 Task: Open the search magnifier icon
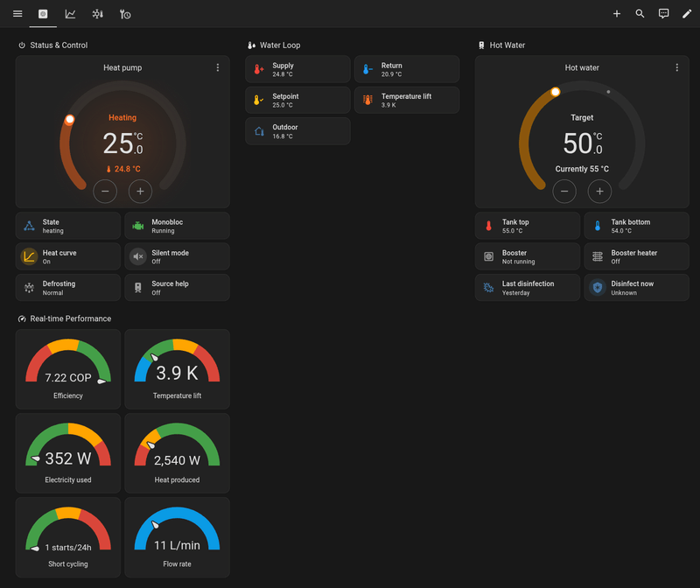click(x=640, y=14)
